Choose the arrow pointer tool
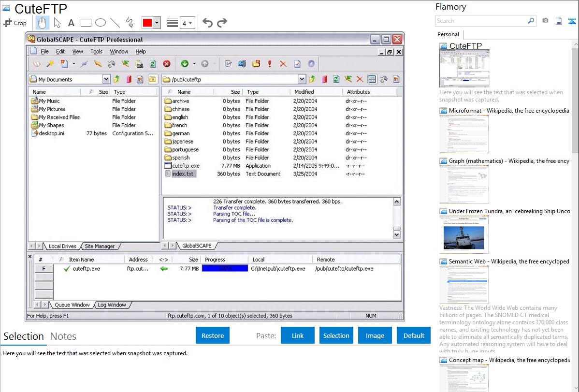 pyautogui.click(x=57, y=23)
